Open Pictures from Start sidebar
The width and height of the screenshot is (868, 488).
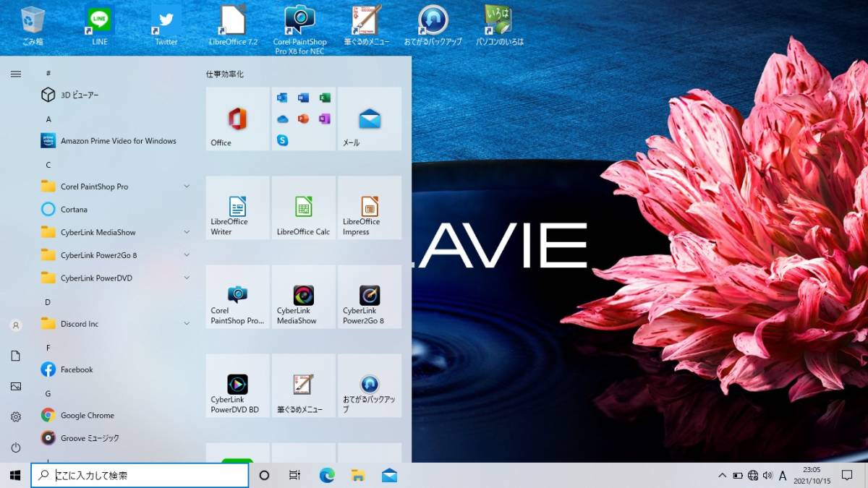point(16,386)
